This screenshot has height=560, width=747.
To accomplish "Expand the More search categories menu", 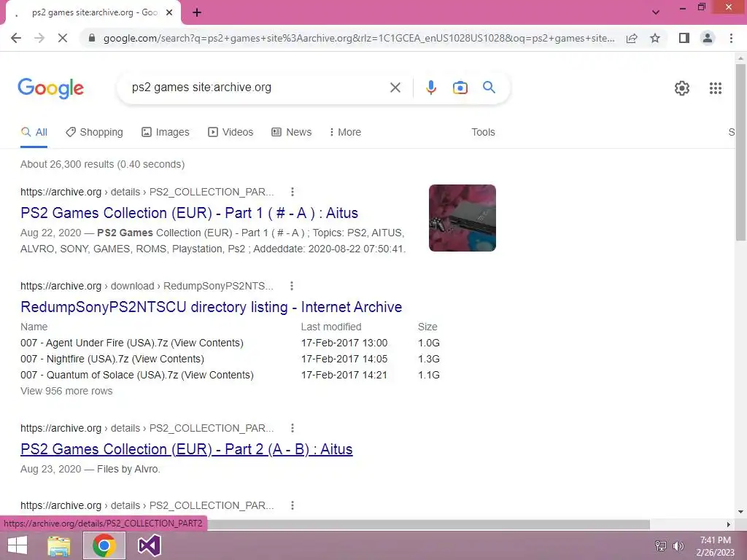I will coord(345,133).
